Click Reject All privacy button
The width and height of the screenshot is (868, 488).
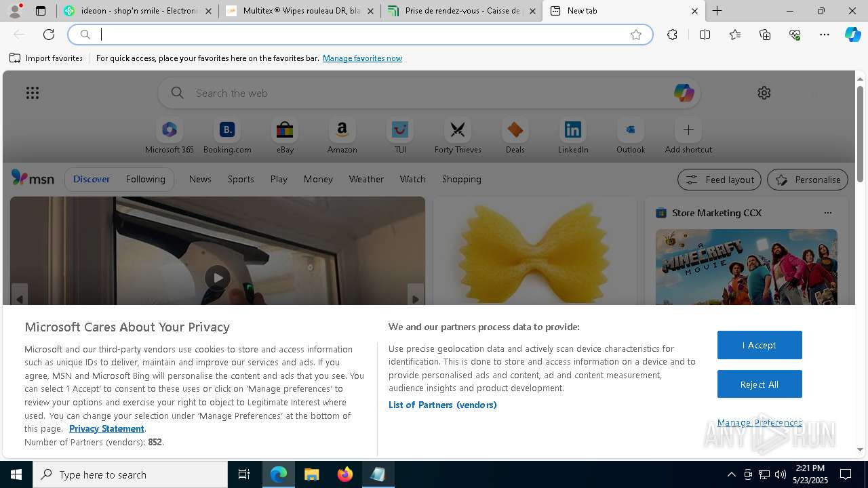[759, 384]
